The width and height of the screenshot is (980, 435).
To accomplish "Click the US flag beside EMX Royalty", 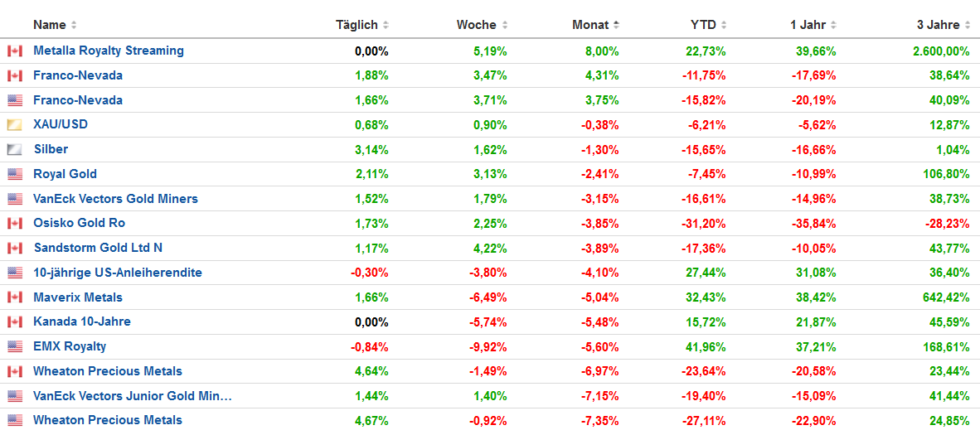I will [14, 347].
